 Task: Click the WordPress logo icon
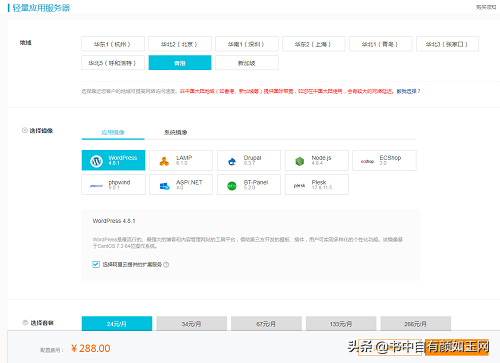[x=96, y=161]
